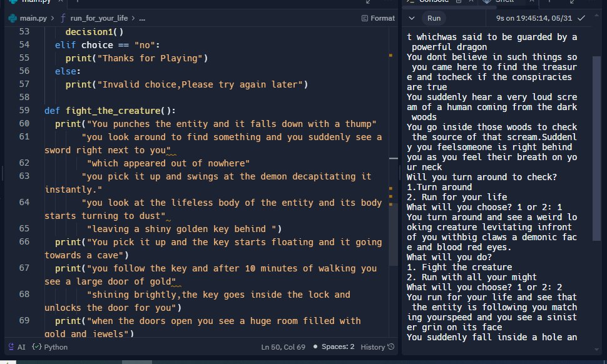
Task: Click the AI icon in the status bar
Action: tap(11, 346)
